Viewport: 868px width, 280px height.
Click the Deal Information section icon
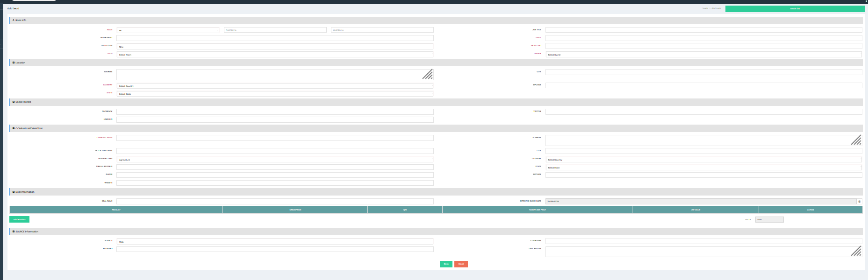(14, 192)
